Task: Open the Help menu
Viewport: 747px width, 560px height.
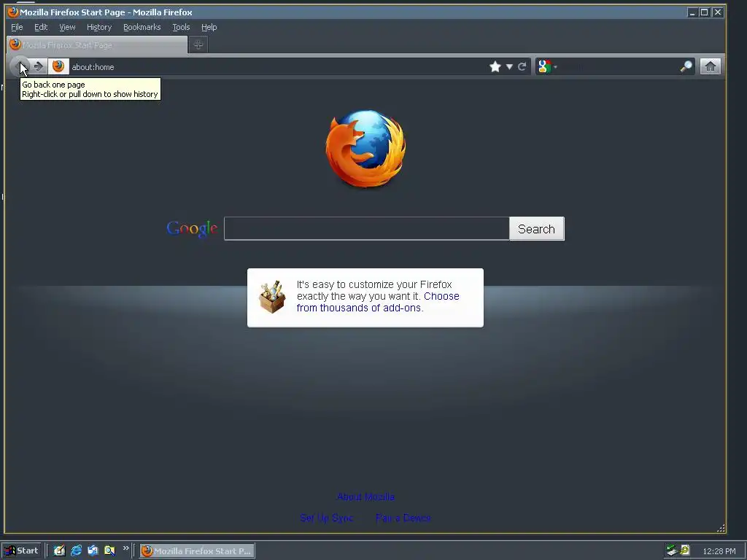Action: pos(209,27)
